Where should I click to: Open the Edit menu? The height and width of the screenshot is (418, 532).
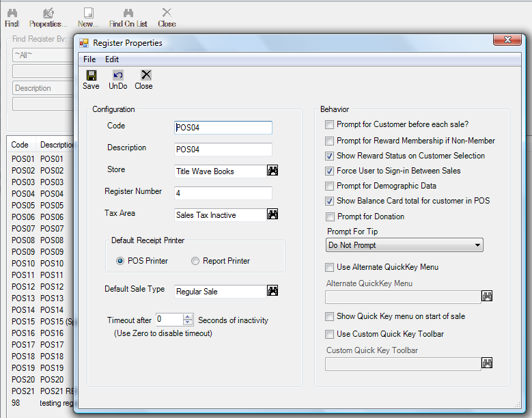tap(112, 59)
